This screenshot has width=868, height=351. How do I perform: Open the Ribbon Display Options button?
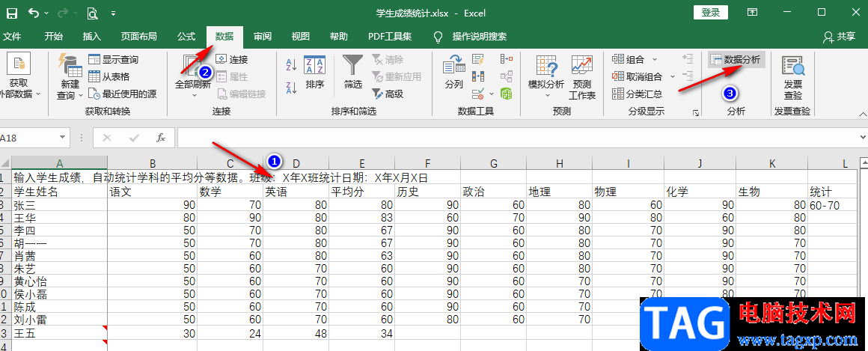[752, 12]
